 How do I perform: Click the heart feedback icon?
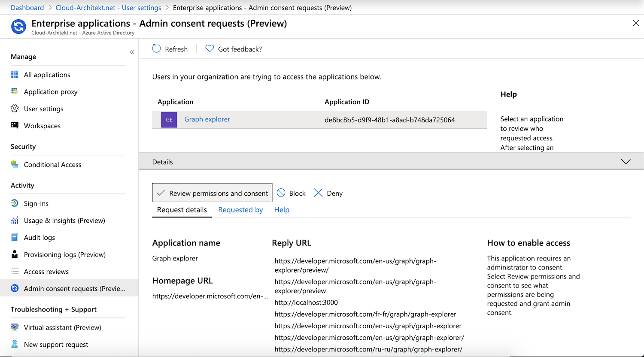(x=210, y=49)
